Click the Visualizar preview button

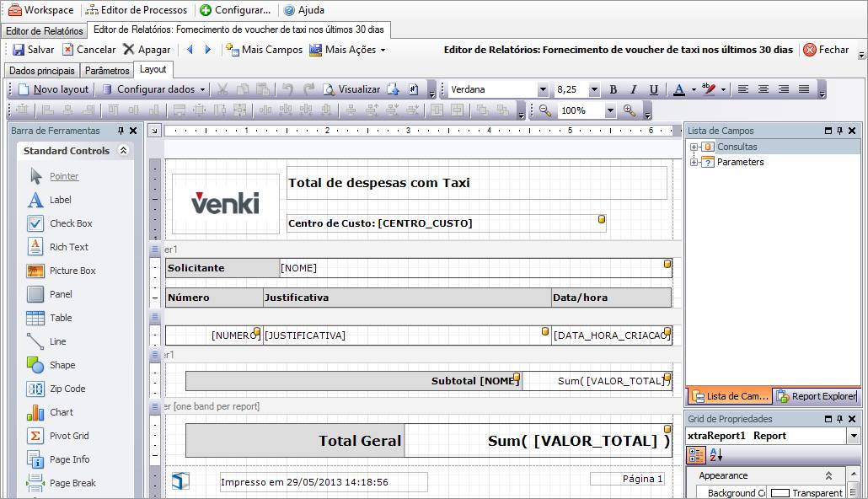(352, 89)
